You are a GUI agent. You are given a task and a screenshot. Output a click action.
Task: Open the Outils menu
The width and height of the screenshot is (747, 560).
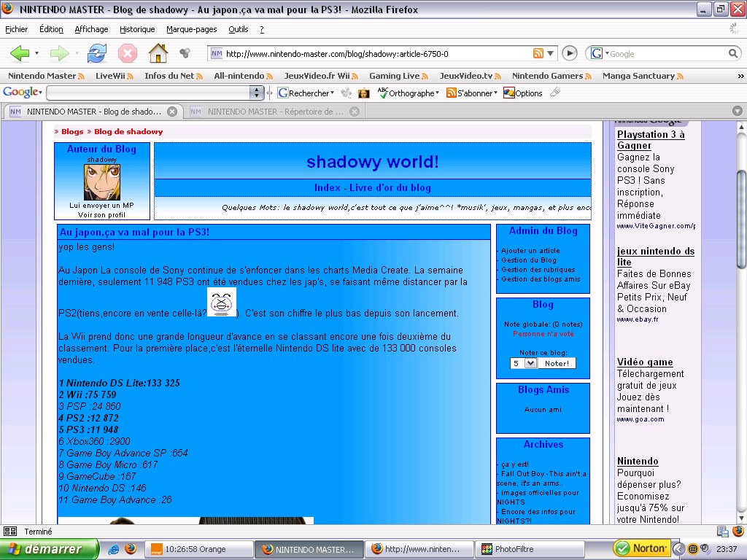coord(239,29)
